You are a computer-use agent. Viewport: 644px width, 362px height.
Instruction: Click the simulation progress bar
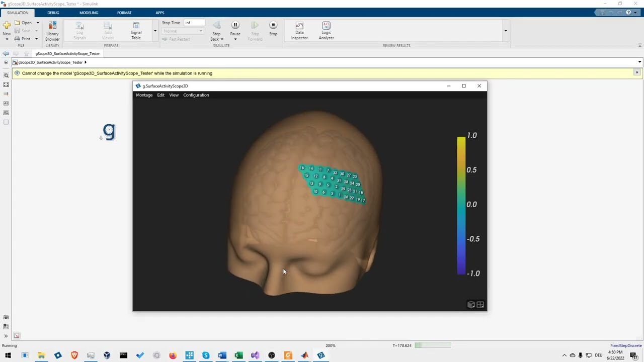tap(433, 345)
